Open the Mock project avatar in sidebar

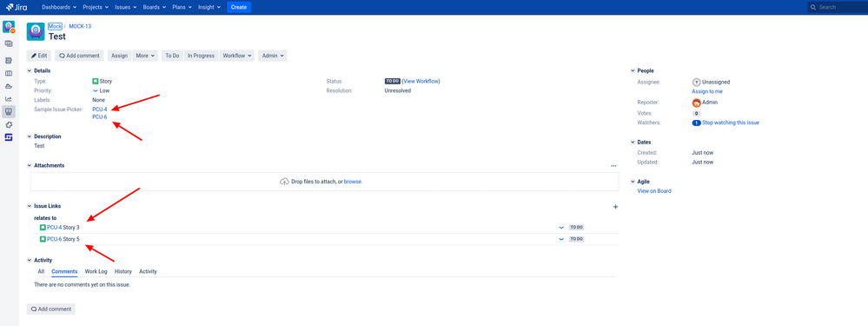9,27
